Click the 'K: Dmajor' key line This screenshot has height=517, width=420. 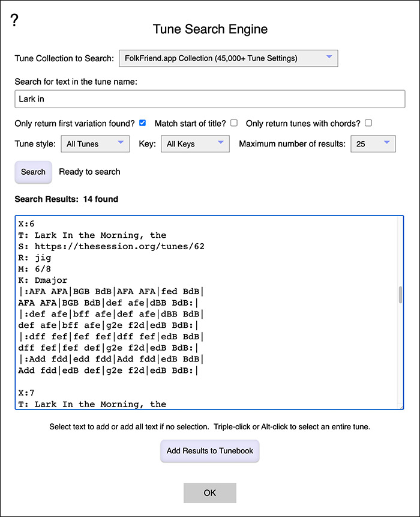[43, 280]
